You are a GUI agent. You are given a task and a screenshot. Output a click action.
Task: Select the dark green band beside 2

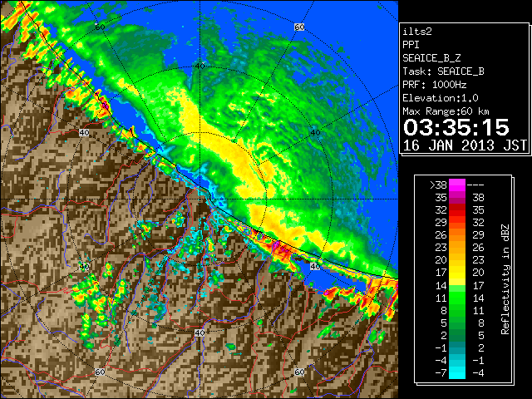pos(457,335)
